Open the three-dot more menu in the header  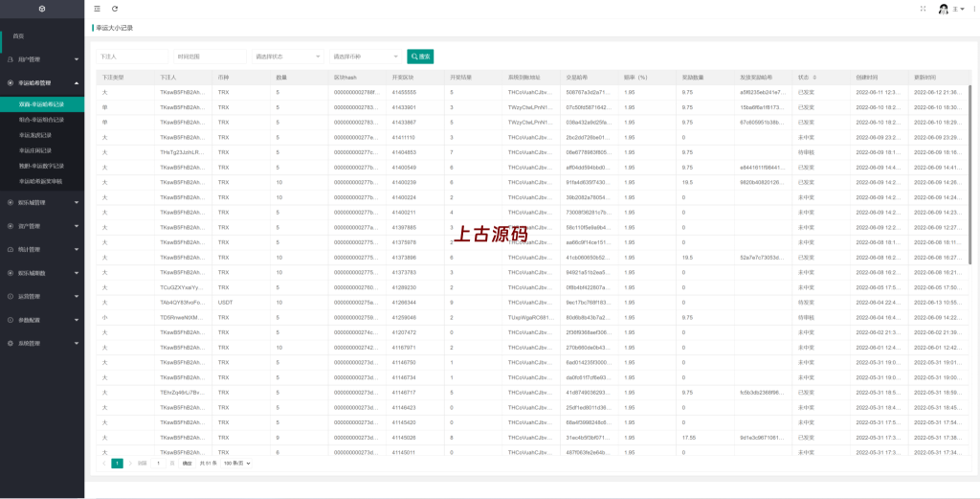pos(974,9)
